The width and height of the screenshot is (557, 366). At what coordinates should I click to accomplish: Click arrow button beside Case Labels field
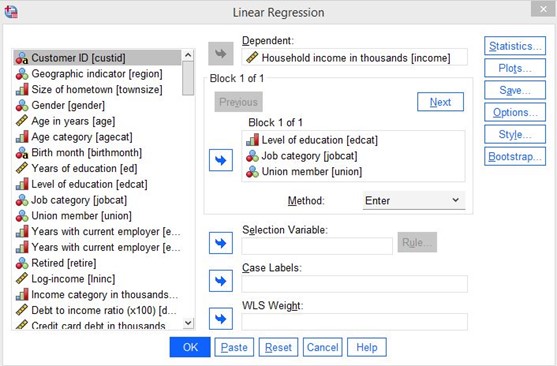(221, 281)
